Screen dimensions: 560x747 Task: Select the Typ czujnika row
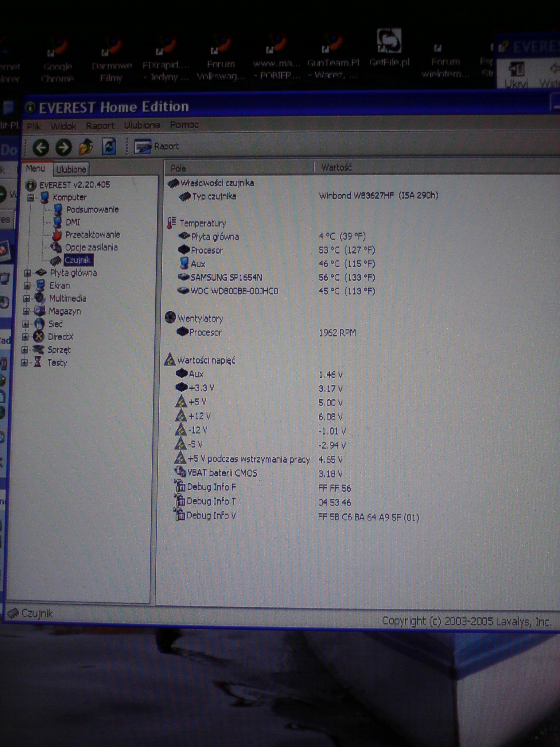tap(308, 196)
